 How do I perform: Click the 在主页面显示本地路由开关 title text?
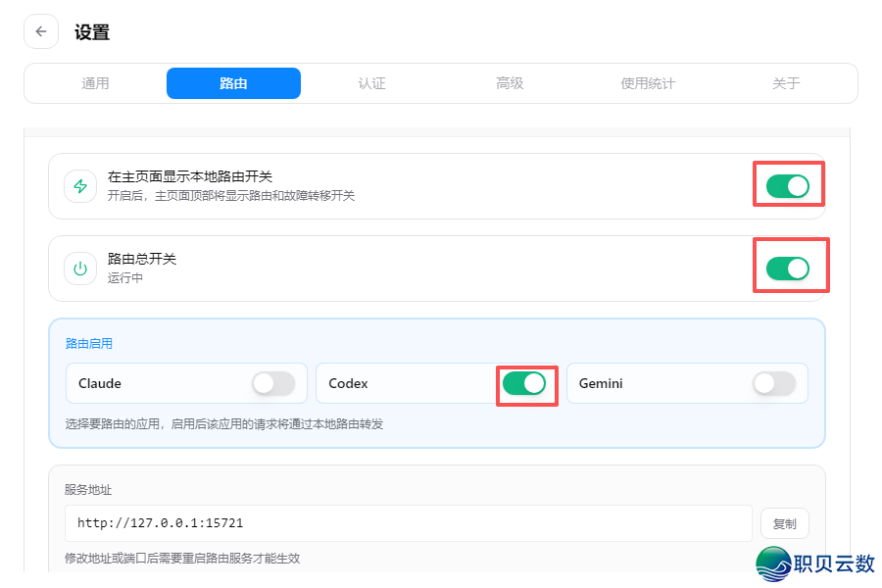[x=190, y=176]
